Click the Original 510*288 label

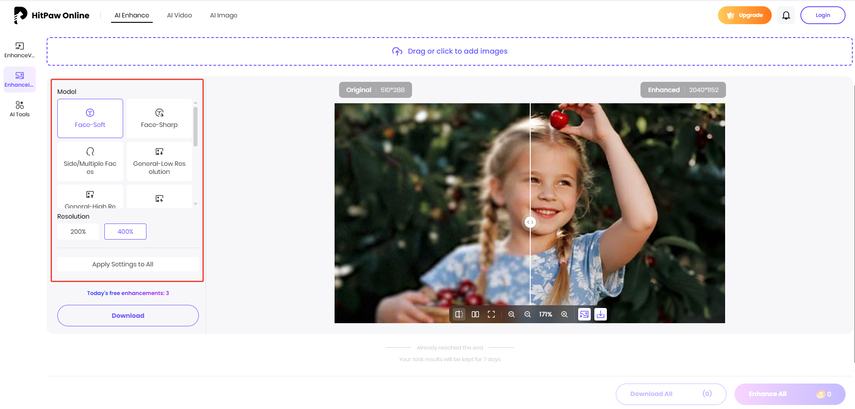[375, 90]
